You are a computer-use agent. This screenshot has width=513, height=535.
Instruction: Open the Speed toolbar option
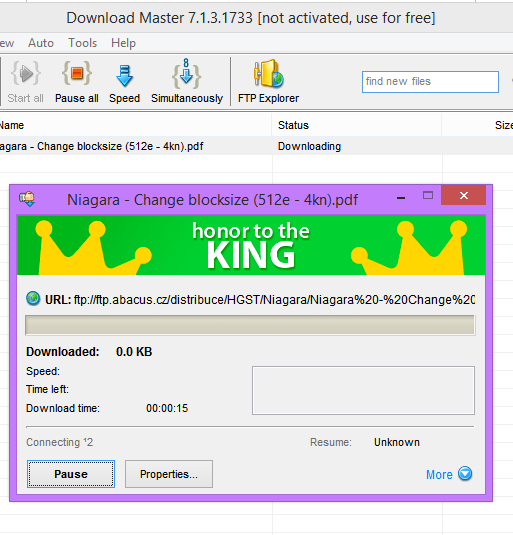(x=124, y=75)
